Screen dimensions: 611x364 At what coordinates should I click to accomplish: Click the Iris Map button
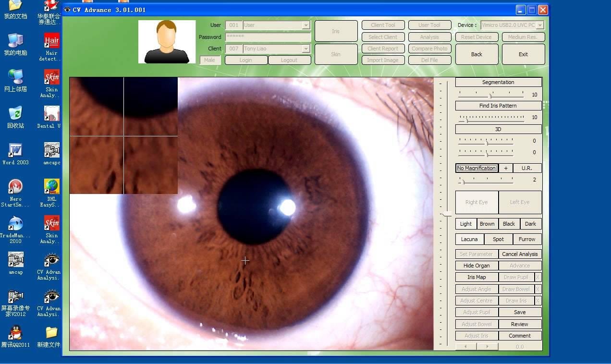click(477, 277)
